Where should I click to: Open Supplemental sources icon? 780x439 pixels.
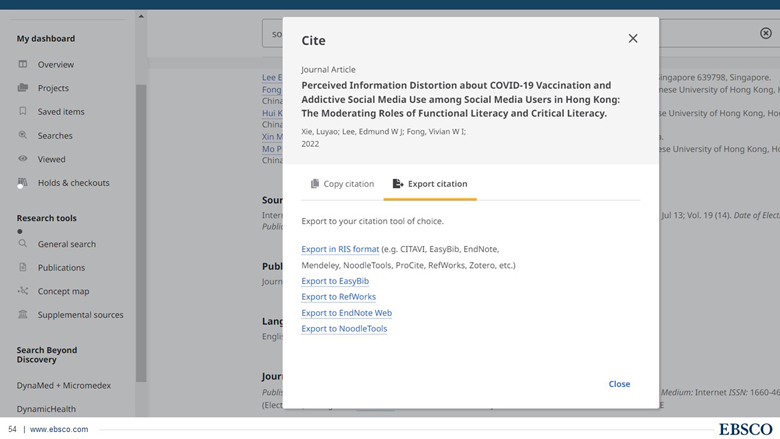pos(23,315)
